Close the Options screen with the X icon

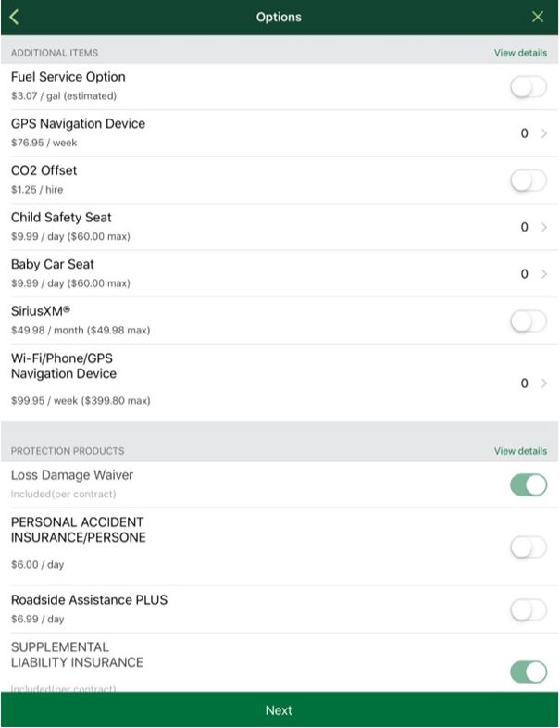(x=537, y=18)
